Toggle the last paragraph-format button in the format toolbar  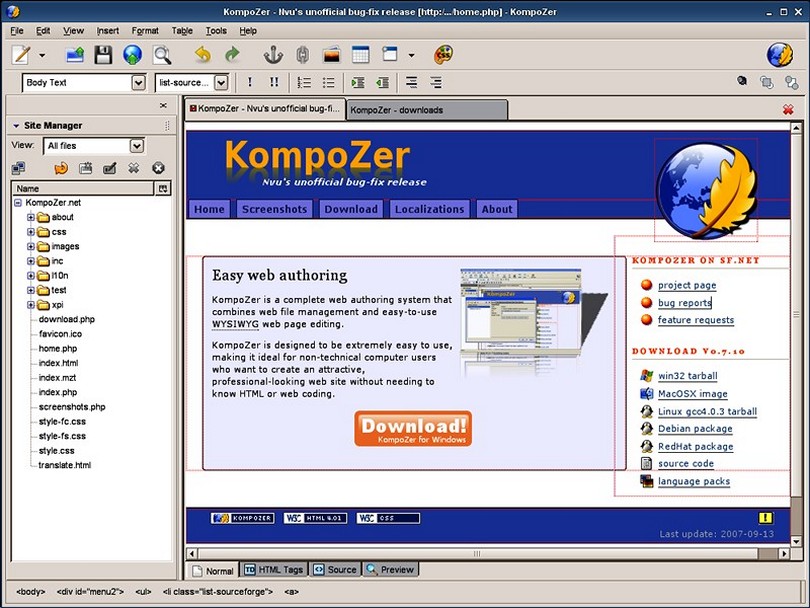coord(436,83)
